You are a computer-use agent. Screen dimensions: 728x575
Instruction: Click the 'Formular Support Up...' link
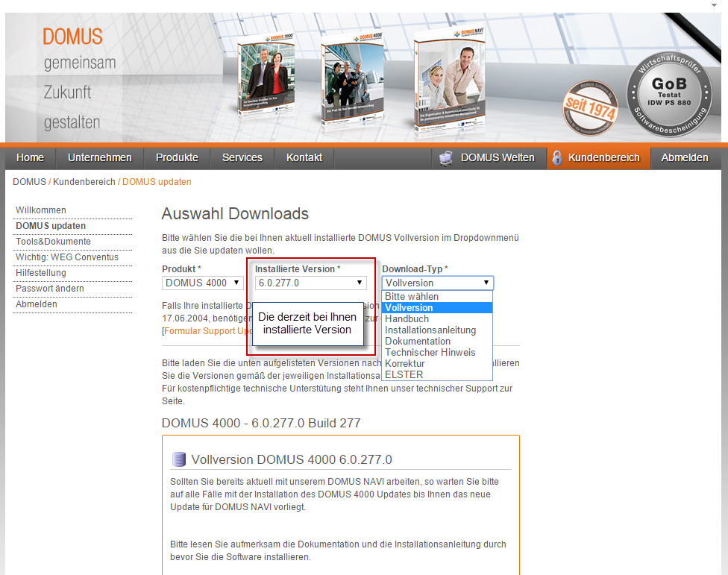pos(208,331)
